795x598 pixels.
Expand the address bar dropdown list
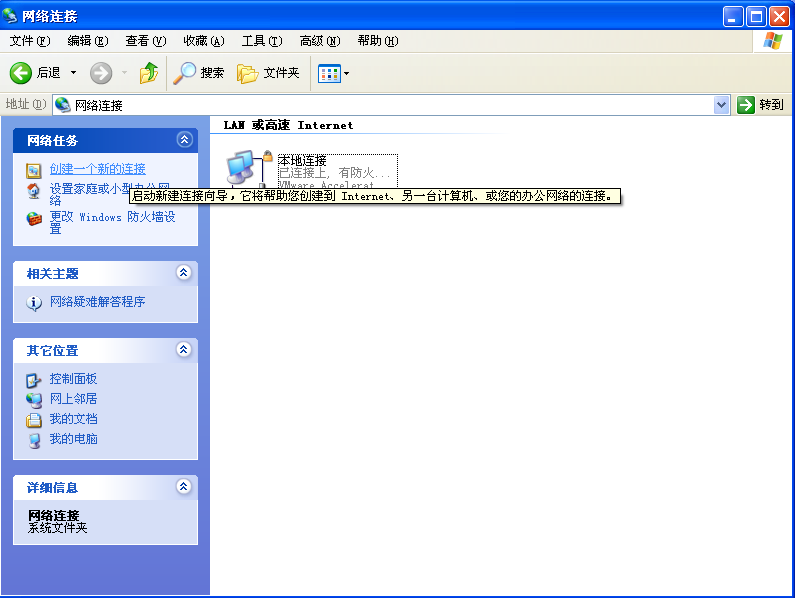click(721, 105)
